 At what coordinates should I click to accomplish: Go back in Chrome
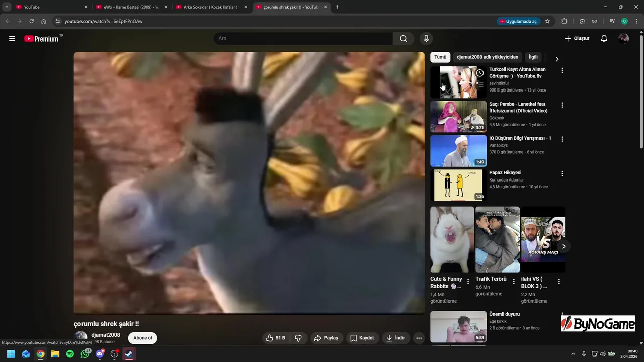coord(7,21)
